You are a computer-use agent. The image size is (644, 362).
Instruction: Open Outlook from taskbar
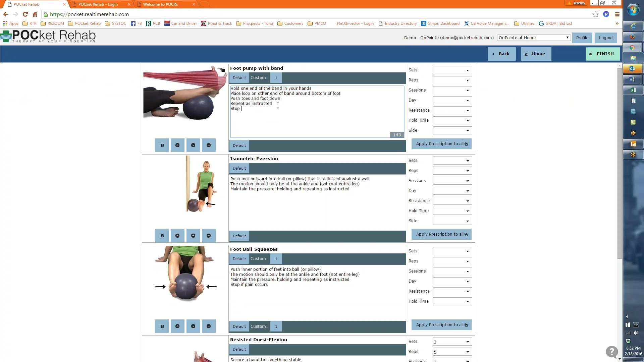[633, 69]
